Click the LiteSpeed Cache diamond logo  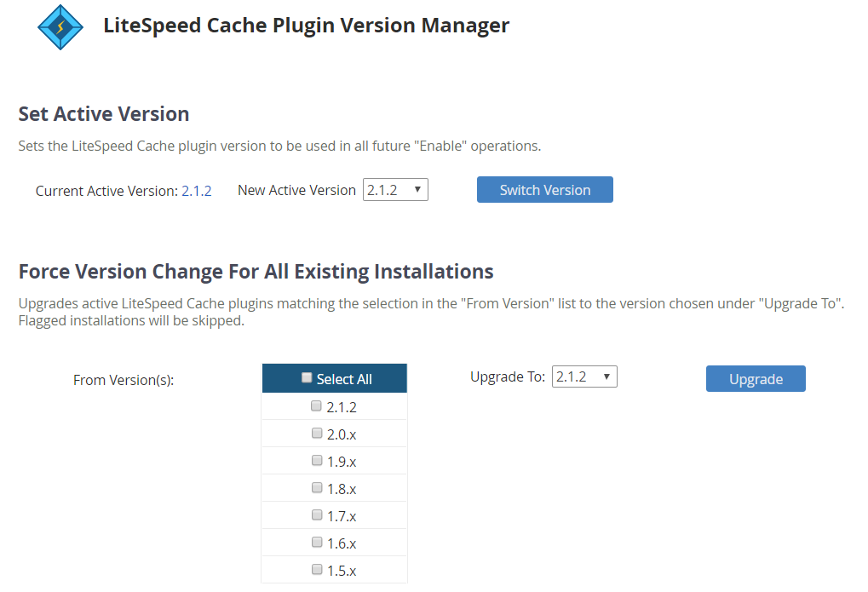point(60,27)
